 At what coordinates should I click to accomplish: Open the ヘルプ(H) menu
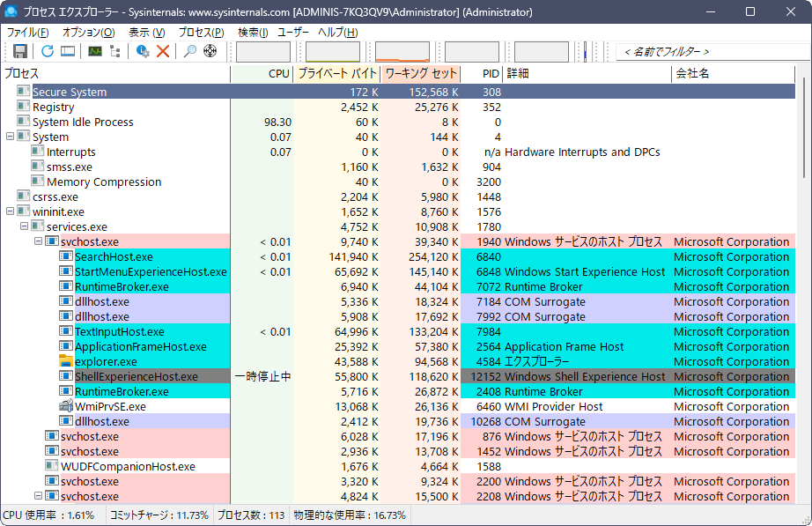(337, 32)
